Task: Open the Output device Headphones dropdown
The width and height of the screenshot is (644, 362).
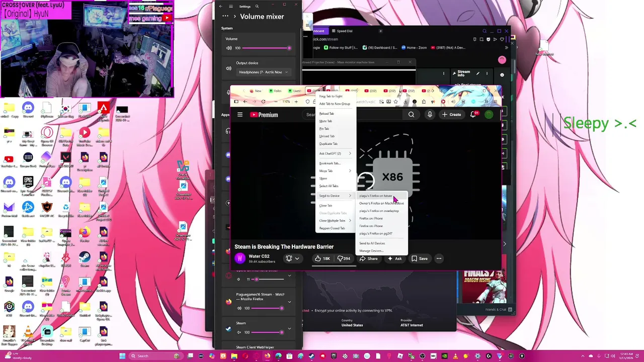Action: coord(263,72)
